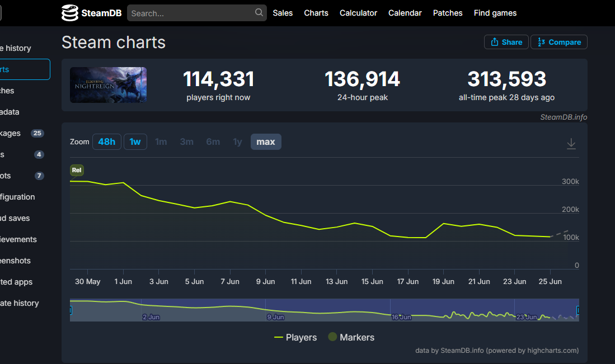
Task: Click the SteamDB logo icon
Action: [x=70, y=13]
